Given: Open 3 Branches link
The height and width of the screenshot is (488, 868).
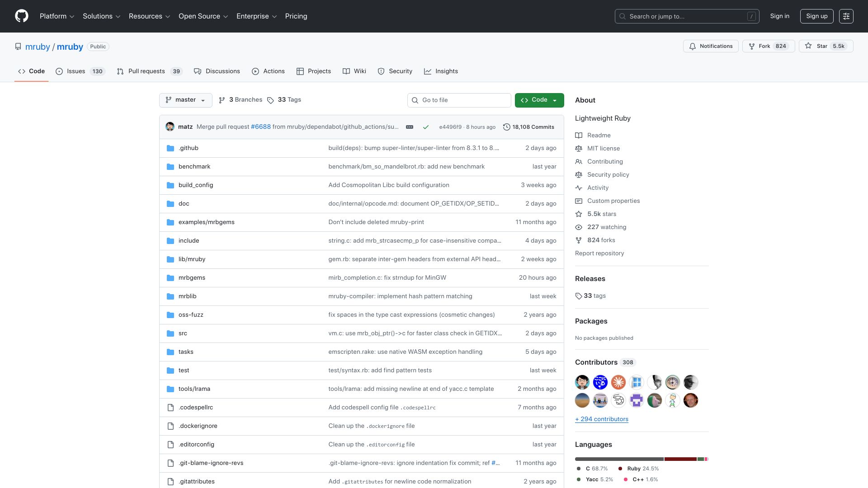Looking at the screenshot, I should 241,100.
